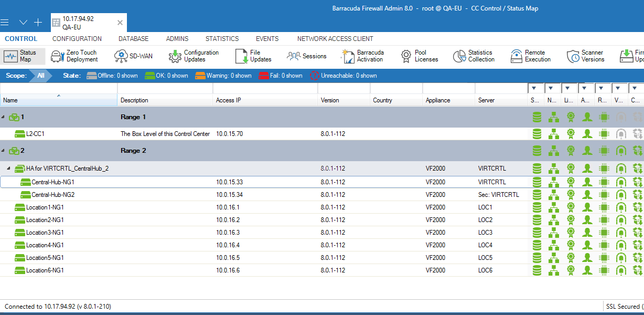Screen dimensions: 644x315
Task: Open the STATISTICS tab
Action: click(x=222, y=39)
